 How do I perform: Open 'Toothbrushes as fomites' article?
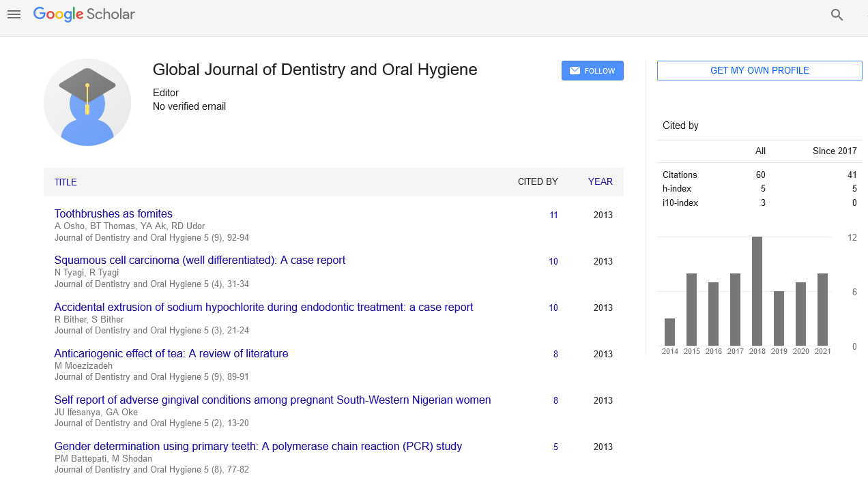pos(113,213)
